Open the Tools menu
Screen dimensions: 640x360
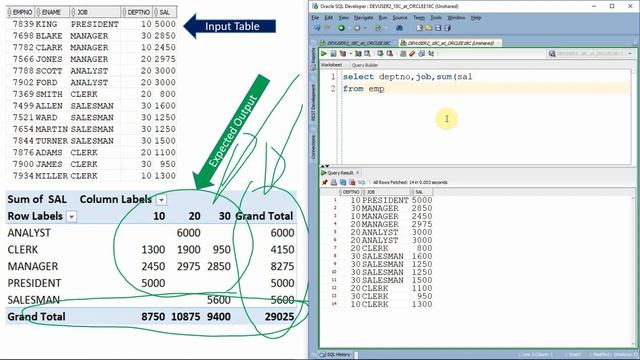coord(436,18)
